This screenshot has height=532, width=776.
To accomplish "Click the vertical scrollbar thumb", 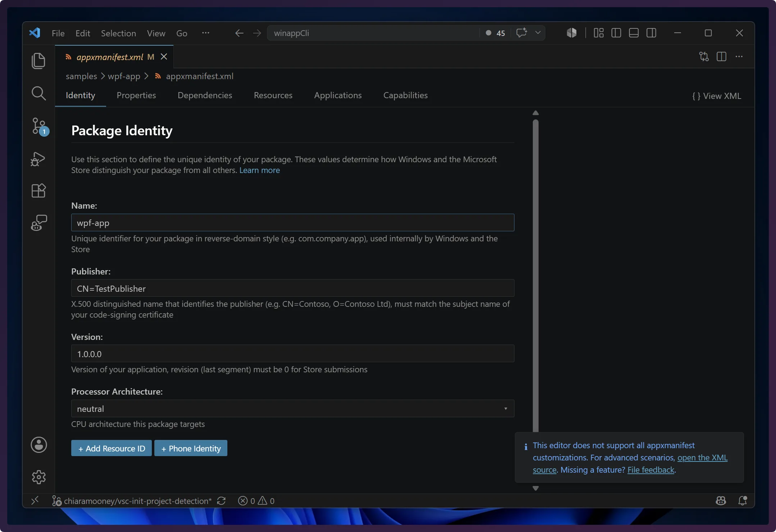I will click(x=535, y=275).
